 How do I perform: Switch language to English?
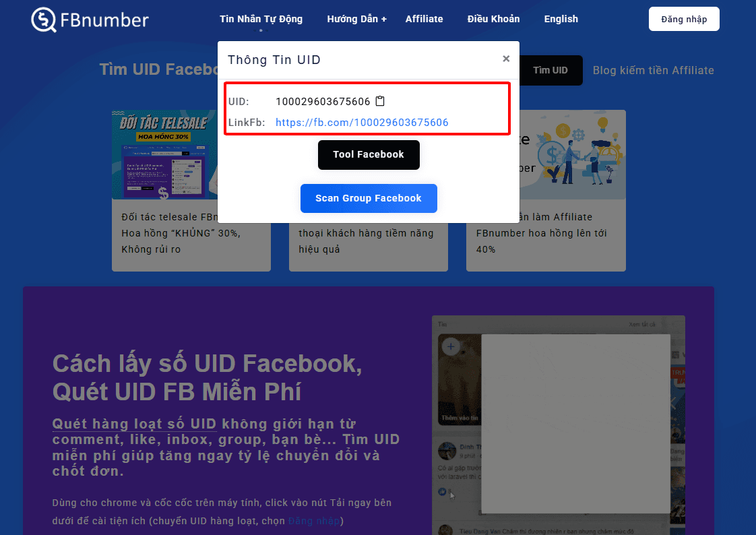coord(561,20)
